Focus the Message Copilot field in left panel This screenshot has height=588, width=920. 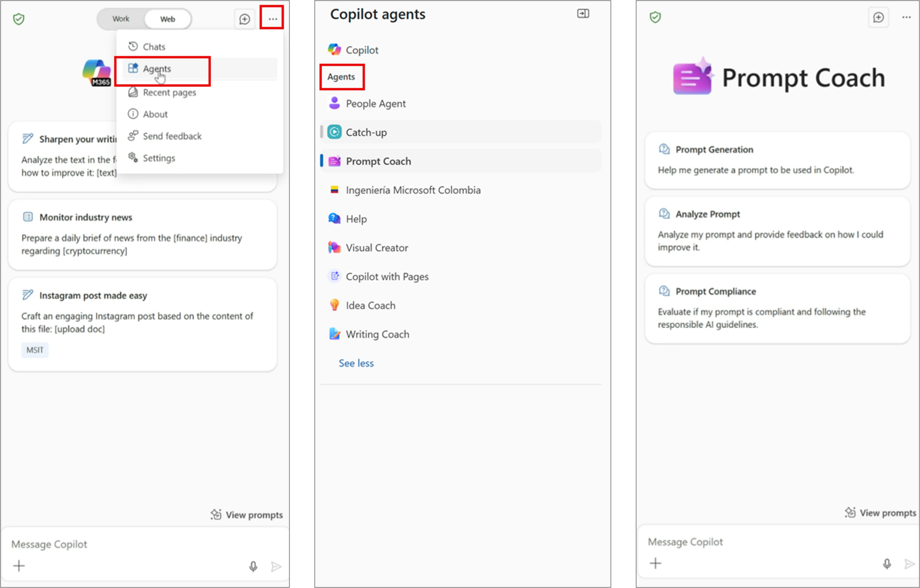tap(144, 544)
